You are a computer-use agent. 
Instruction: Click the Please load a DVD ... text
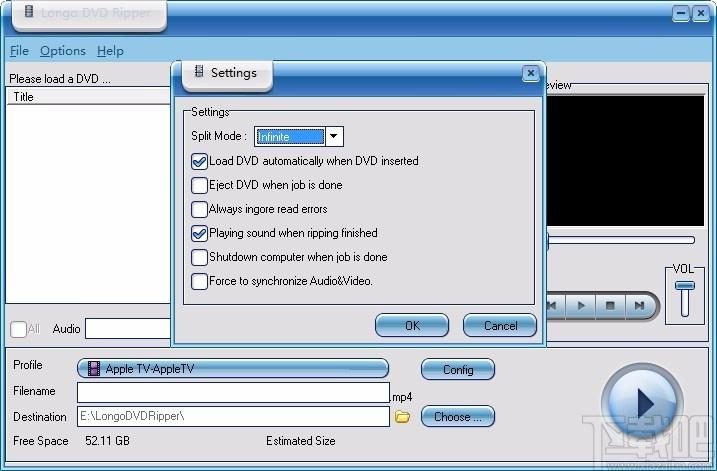tap(59, 79)
